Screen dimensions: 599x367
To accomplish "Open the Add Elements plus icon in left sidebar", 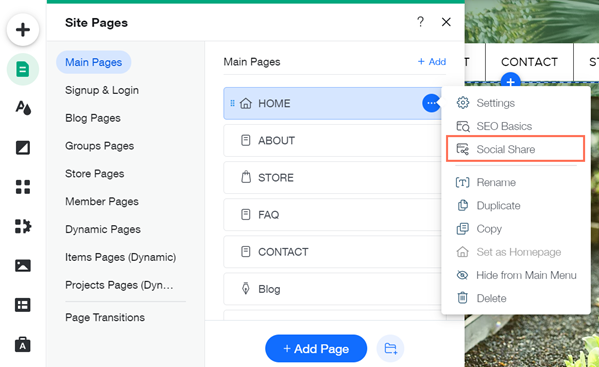I will tap(23, 30).
